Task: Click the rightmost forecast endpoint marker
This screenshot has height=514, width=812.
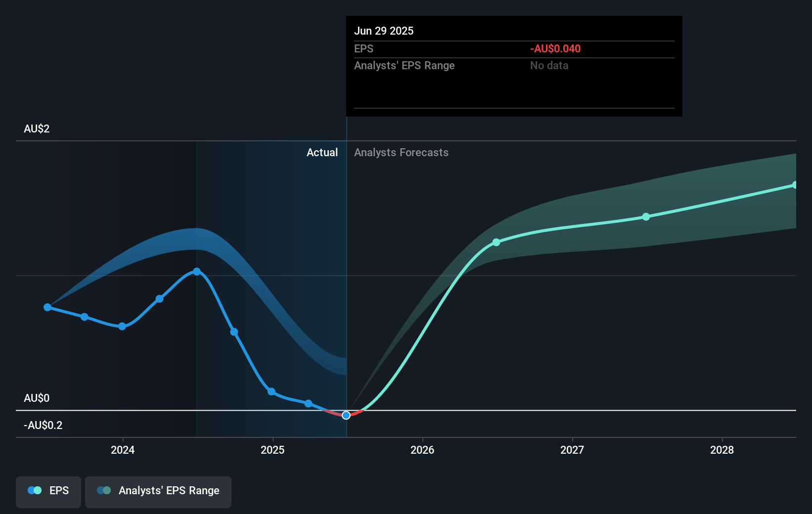Action: [x=795, y=184]
